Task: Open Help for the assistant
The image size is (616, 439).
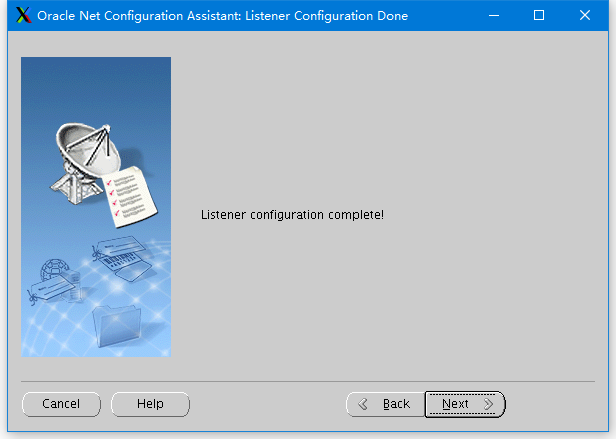Action: [x=150, y=404]
